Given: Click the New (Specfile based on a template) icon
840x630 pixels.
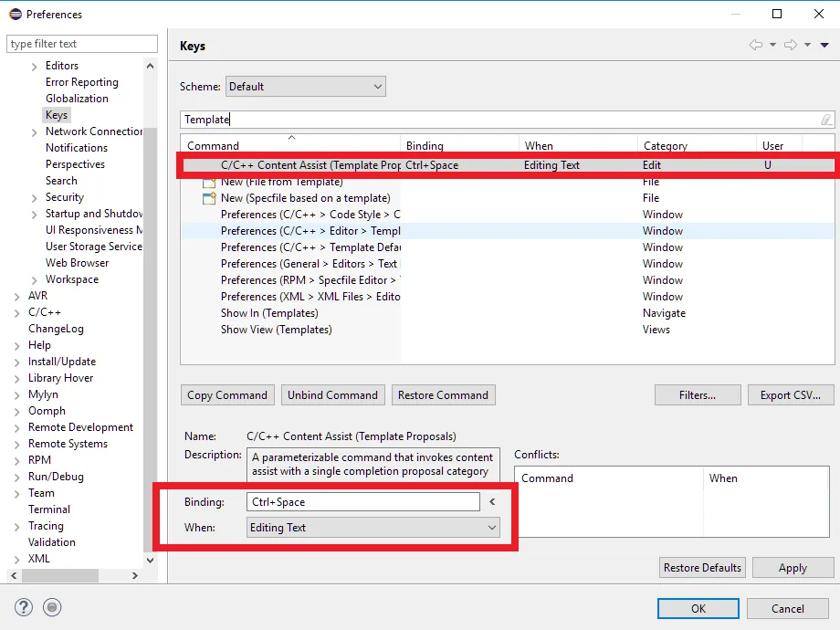Looking at the screenshot, I should [209, 198].
